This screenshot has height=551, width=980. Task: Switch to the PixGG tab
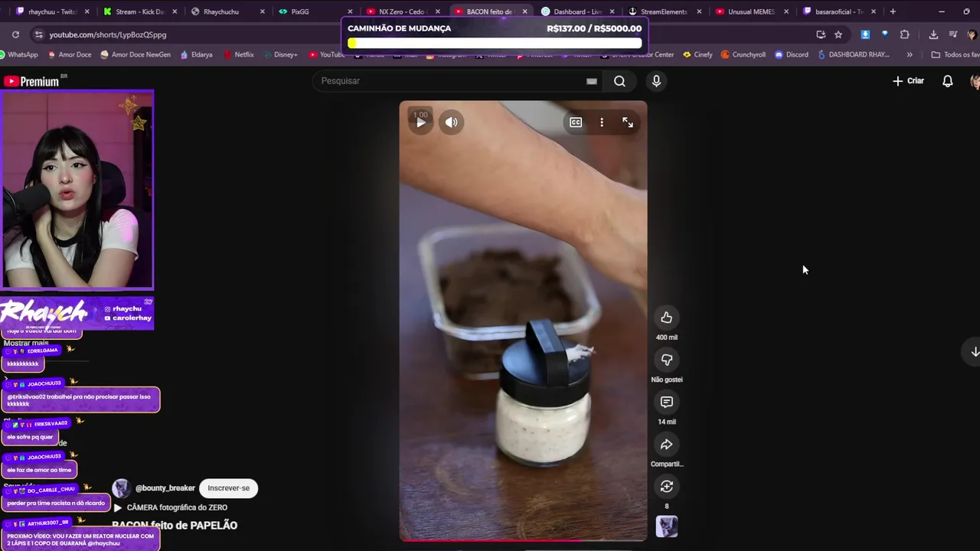(315, 11)
